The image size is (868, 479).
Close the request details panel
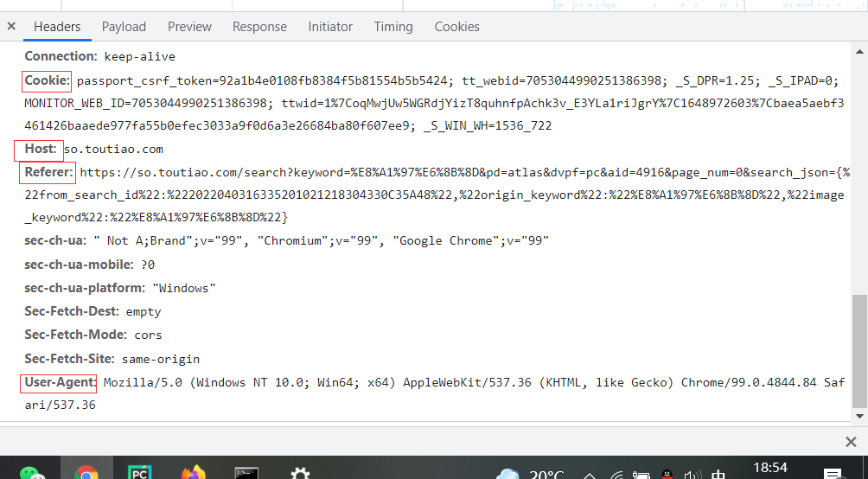tap(11, 26)
